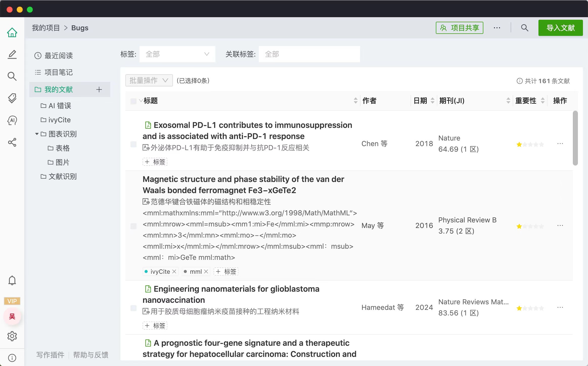Click info icon beside 共计 161 条文献
The height and width of the screenshot is (366, 588).
519,81
